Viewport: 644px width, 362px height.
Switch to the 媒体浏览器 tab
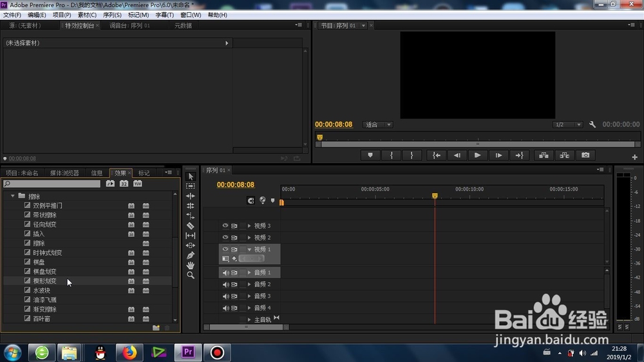64,173
